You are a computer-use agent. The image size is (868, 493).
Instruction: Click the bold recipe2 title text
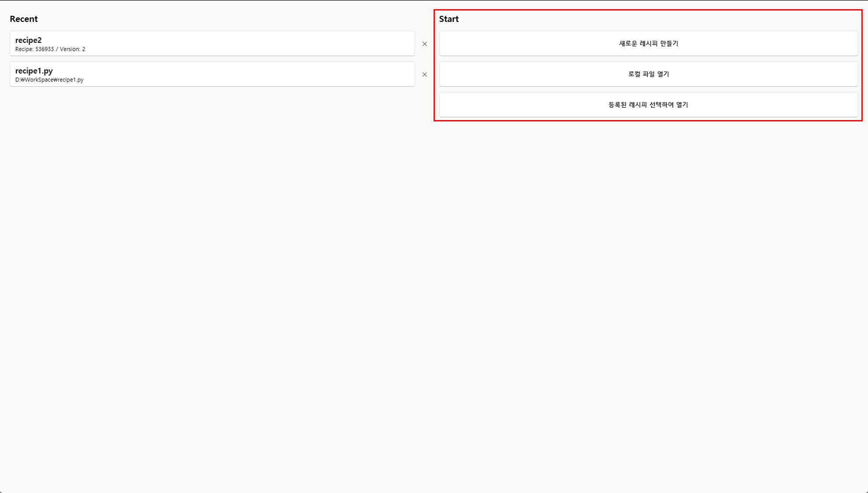tap(28, 40)
